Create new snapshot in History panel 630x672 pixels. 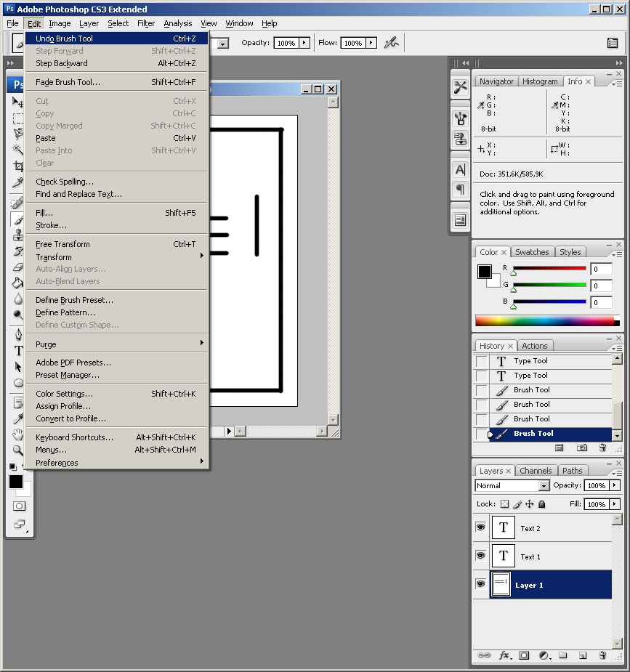tap(582, 448)
